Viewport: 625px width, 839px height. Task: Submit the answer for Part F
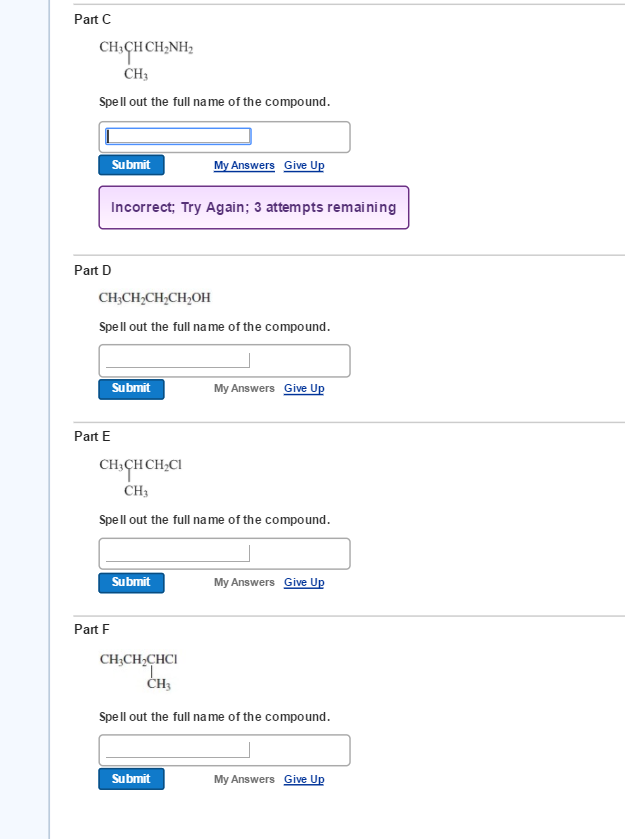click(131, 778)
